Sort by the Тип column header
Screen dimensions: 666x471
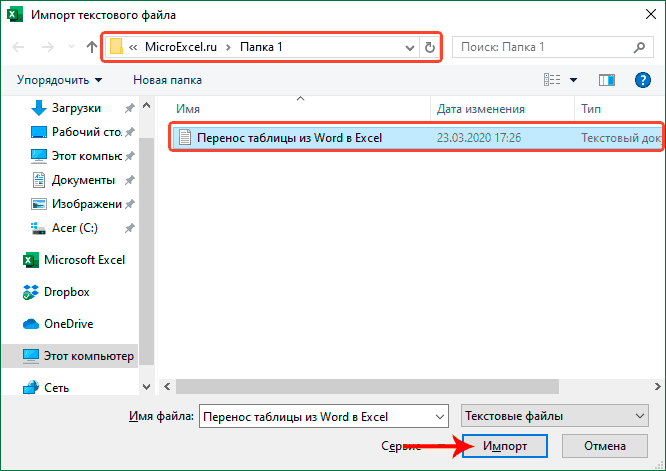coord(591,109)
